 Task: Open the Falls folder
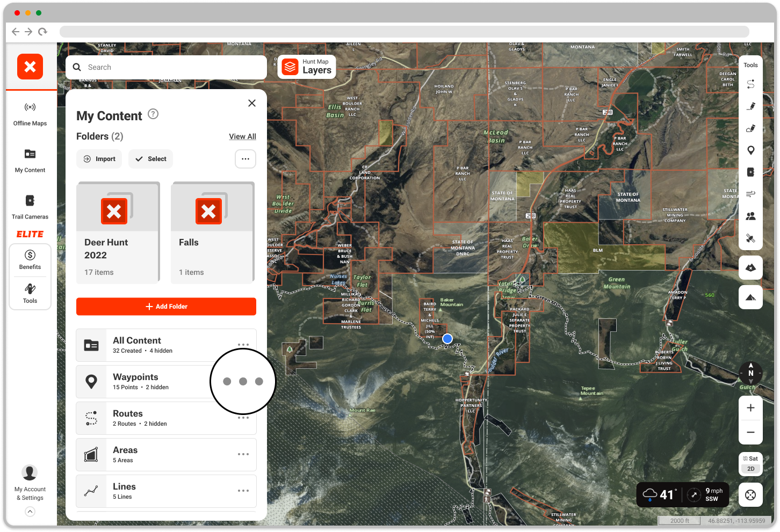(213, 233)
